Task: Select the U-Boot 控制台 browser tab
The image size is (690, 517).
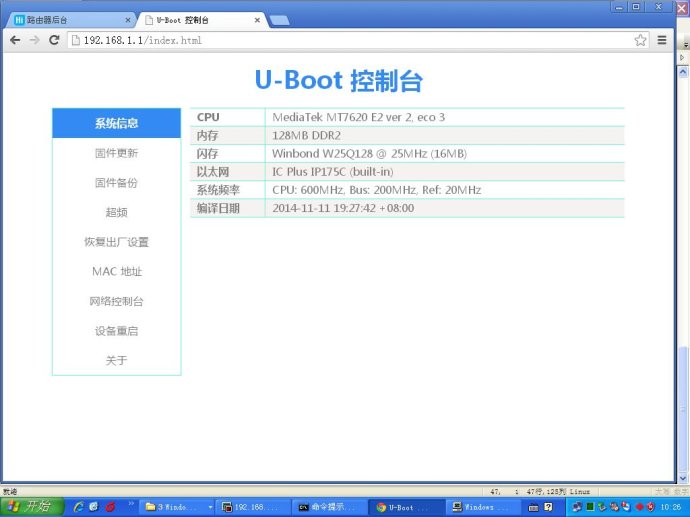Action: click(202, 20)
